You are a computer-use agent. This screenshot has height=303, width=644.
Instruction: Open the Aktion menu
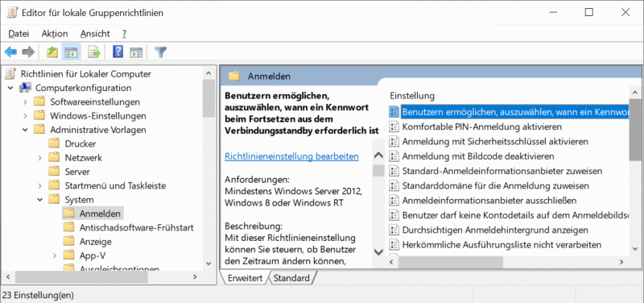(x=55, y=34)
